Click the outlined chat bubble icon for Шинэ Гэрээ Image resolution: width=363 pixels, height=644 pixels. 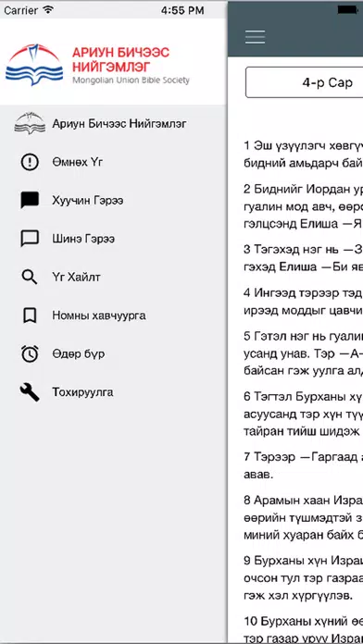pos(30,239)
